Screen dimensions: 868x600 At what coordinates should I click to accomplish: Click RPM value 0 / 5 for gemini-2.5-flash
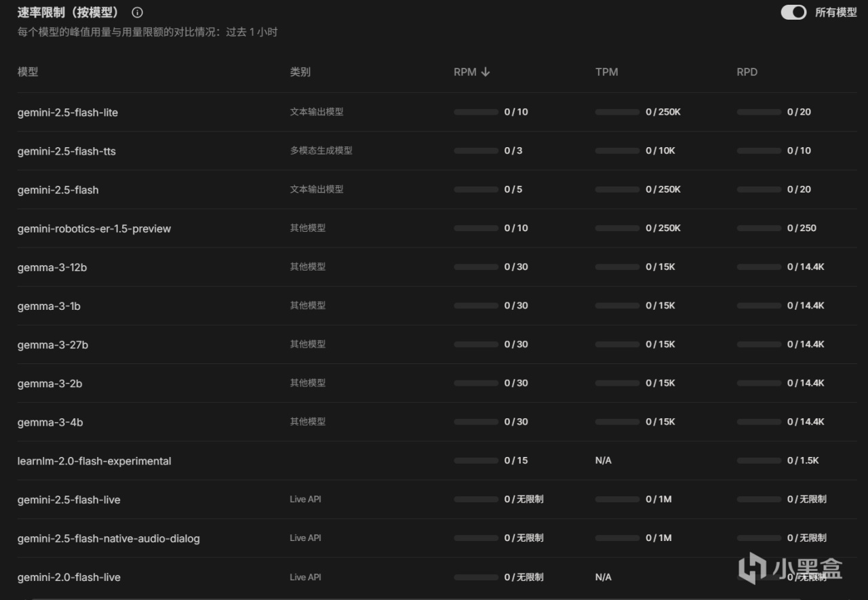click(x=513, y=189)
